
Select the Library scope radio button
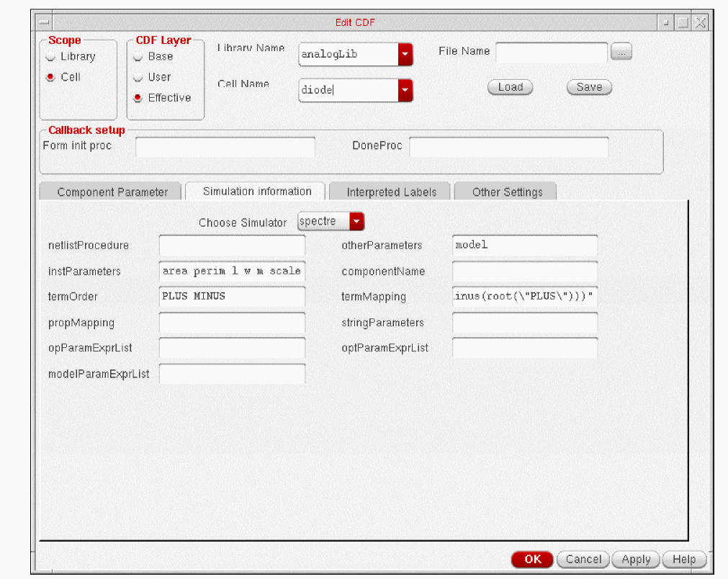[50, 57]
